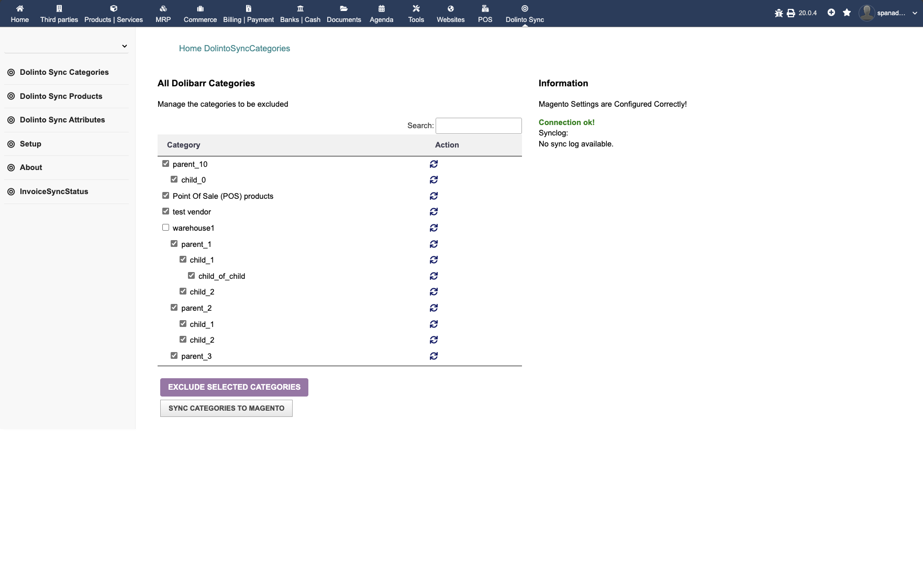Untick the child_0 checkbox
923x588 pixels.
click(x=174, y=179)
